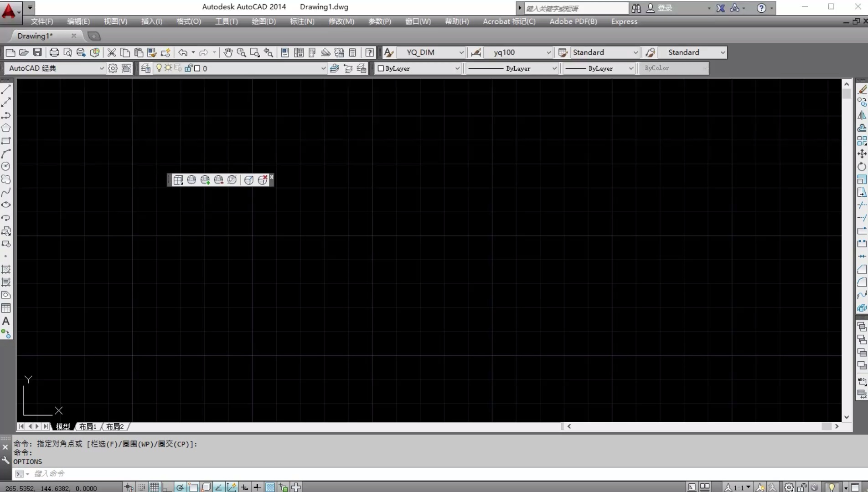The image size is (868, 492).
Task: Switch to the 布局1 layout tab
Action: point(88,426)
